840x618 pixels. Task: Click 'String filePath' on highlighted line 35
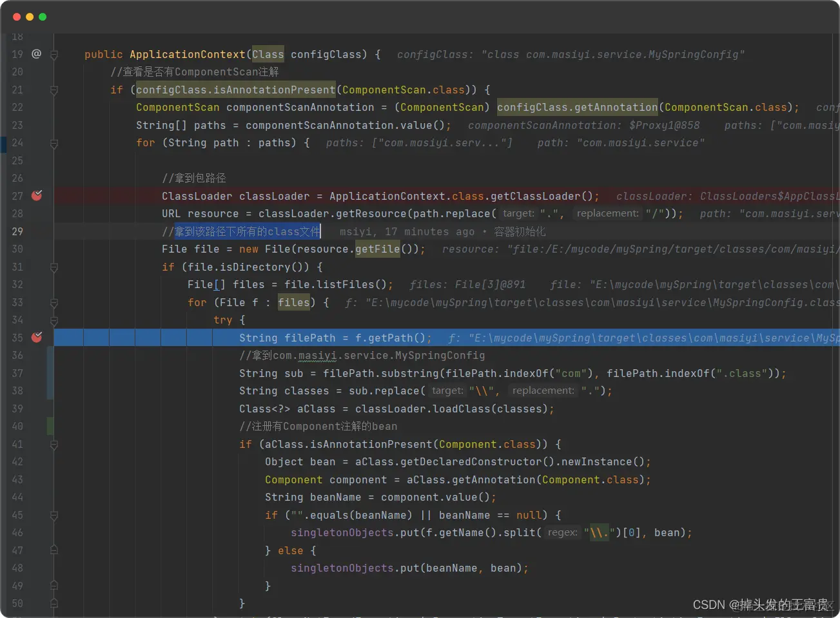point(288,338)
